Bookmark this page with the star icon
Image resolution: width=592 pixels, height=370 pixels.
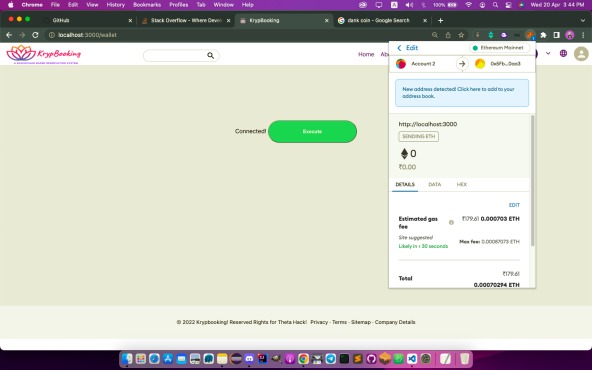click(x=461, y=35)
